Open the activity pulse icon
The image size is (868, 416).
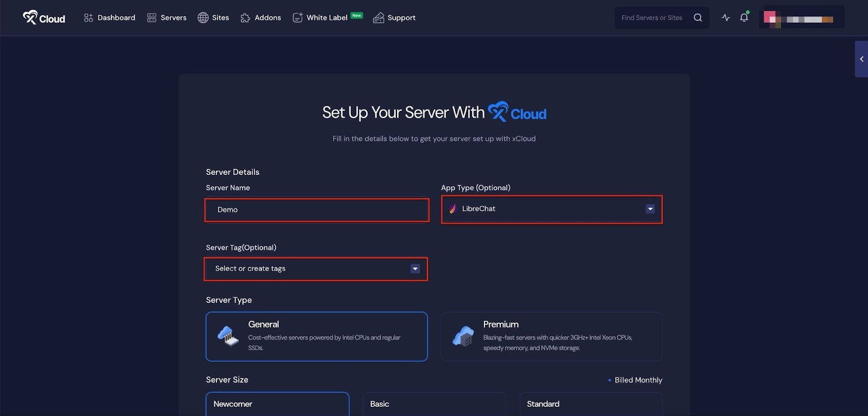click(x=725, y=18)
